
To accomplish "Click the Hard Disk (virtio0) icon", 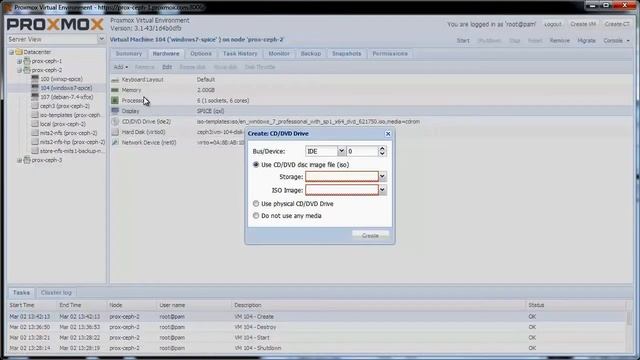I will pos(115,132).
